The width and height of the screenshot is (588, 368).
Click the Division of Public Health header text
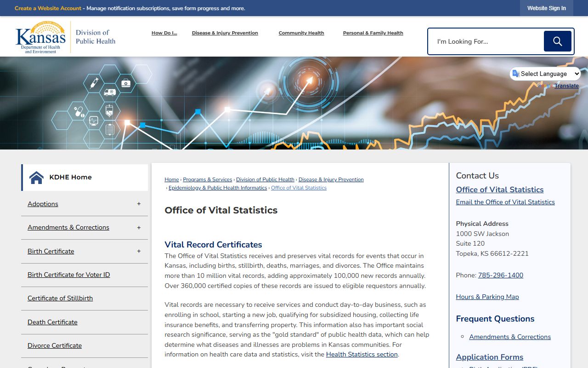(96, 37)
